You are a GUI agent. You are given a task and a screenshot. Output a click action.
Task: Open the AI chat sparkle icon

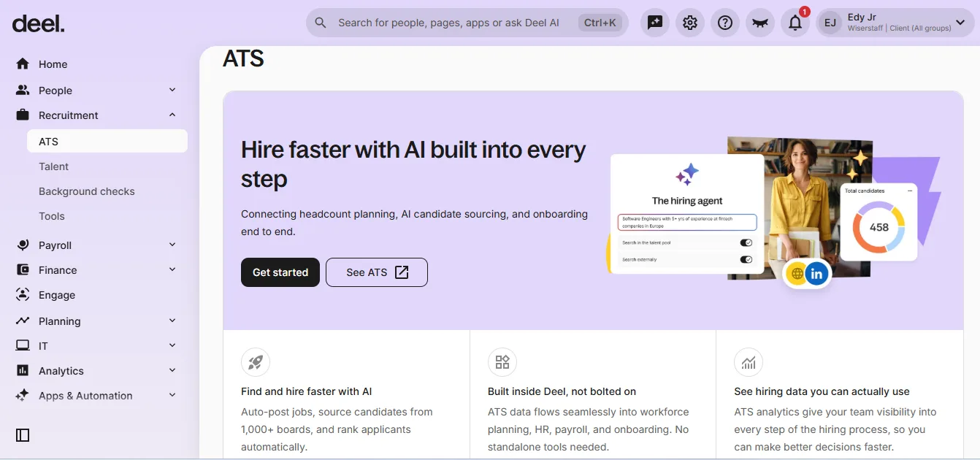[x=655, y=23]
